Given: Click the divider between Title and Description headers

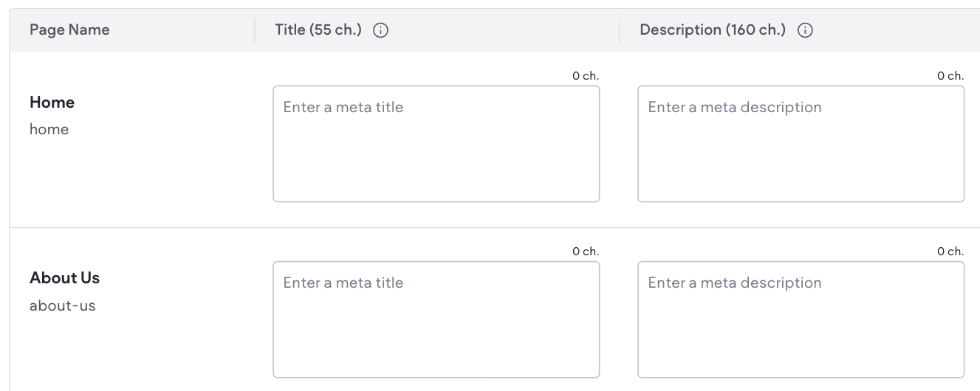Looking at the screenshot, I should [619, 31].
